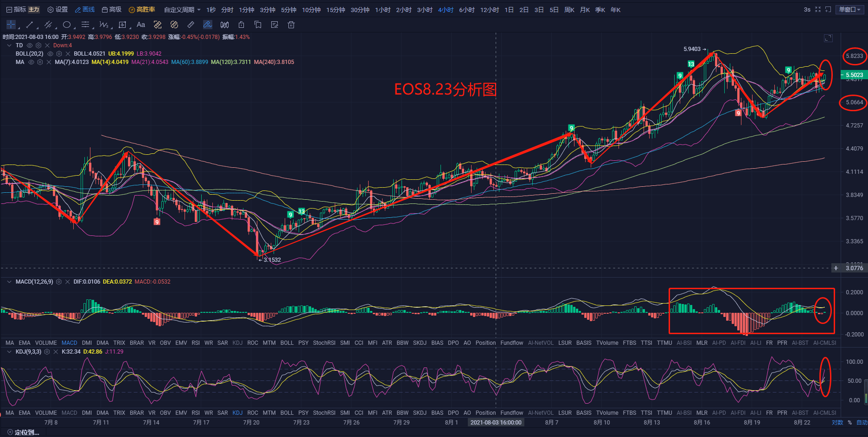Screen dimensions: 868x437
Task: Select the parallel channel drawing tool
Action: [x=48, y=25]
